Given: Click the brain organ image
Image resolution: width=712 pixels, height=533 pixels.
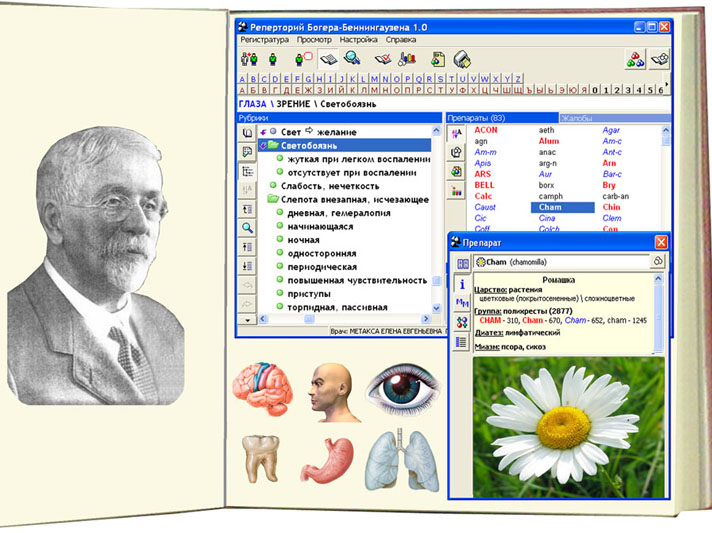Looking at the screenshot, I should click(x=261, y=389).
